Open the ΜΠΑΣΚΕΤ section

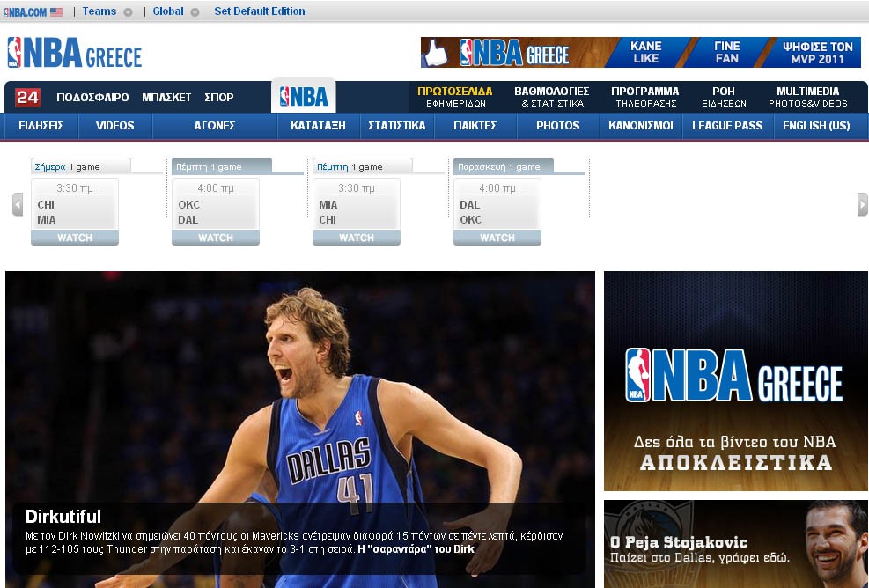pos(166,98)
